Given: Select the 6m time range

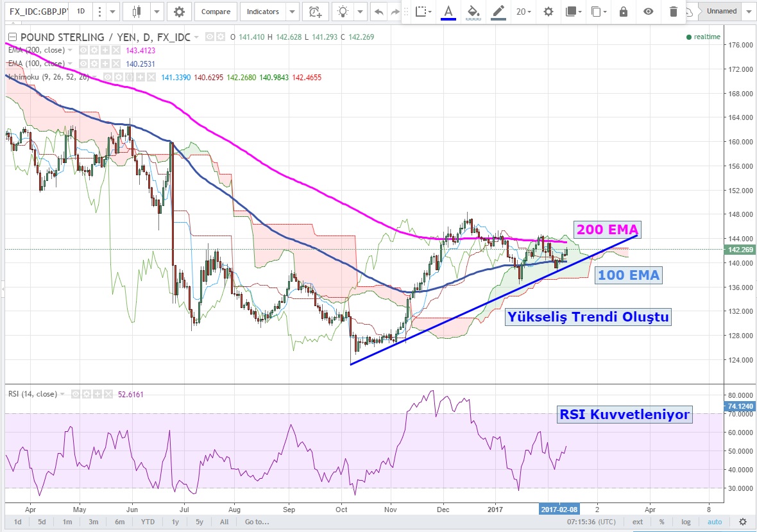Looking at the screenshot, I should [119, 522].
